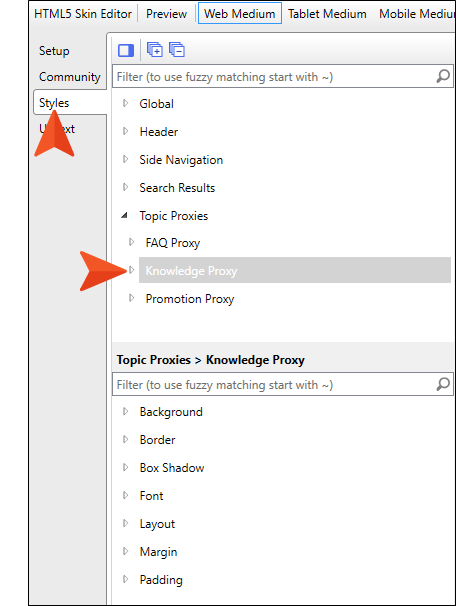Click the lower filter search magnifier icon
Viewport: 456px width, 606px height.
pos(443,385)
